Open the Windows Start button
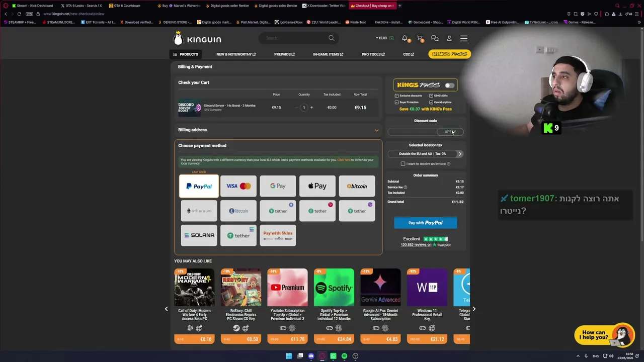 pos(289,356)
